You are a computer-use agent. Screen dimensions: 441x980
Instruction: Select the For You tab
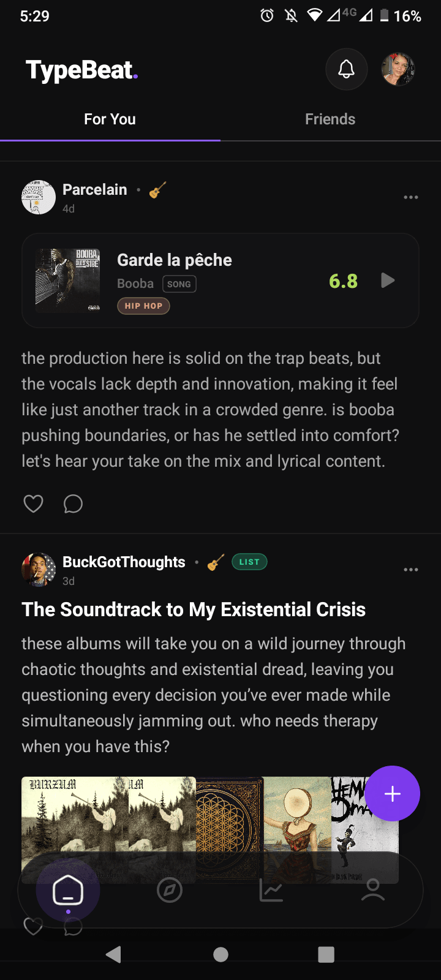tap(110, 119)
